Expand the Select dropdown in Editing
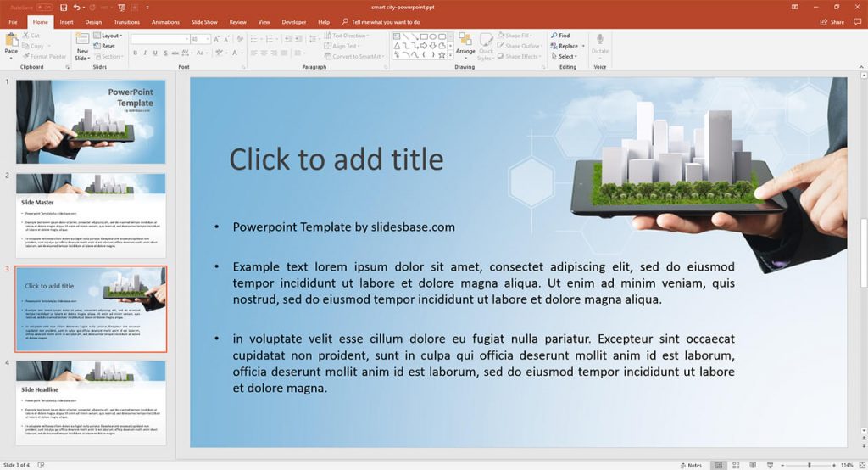The height and width of the screenshot is (470, 868). click(x=567, y=57)
